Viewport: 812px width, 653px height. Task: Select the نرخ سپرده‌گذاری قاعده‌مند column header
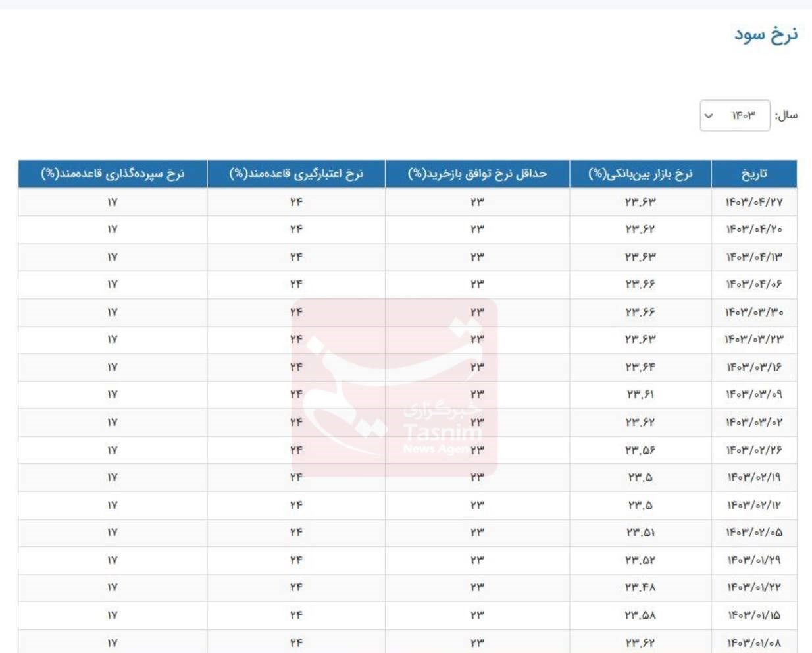(x=113, y=174)
